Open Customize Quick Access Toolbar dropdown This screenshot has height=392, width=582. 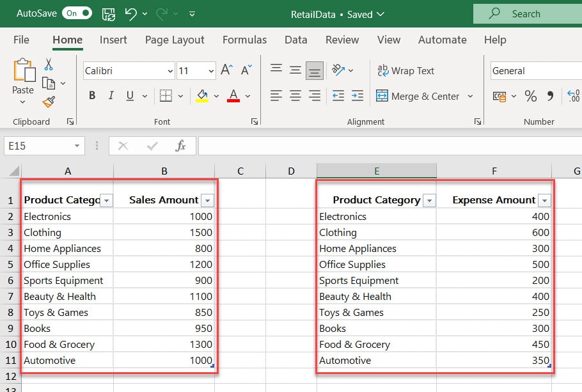coord(193,14)
